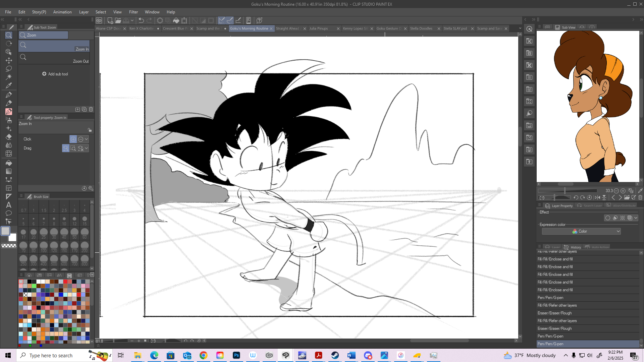Toggle Click zoom mode to zoom out
Screen dimensions: 644x362
80,139
